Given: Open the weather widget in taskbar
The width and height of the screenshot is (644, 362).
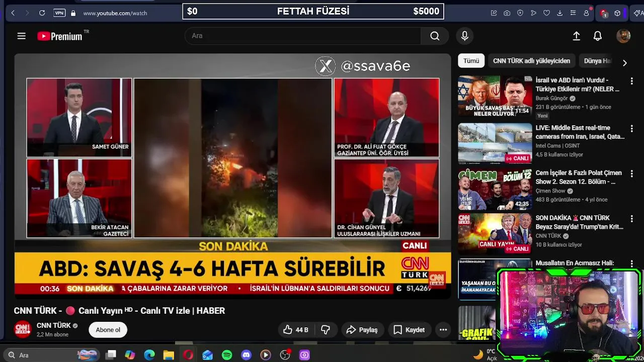Looking at the screenshot, I should [x=485, y=355].
